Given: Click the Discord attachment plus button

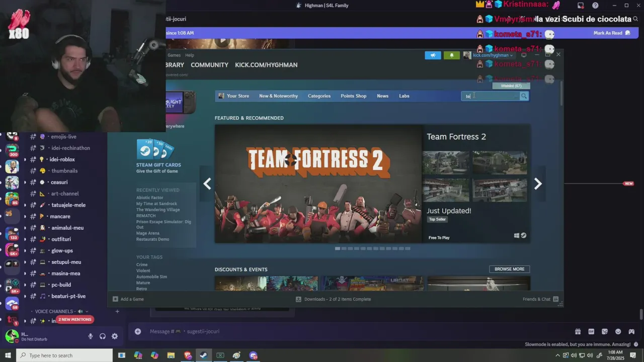Looking at the screenshot, I should pos(138,331).
